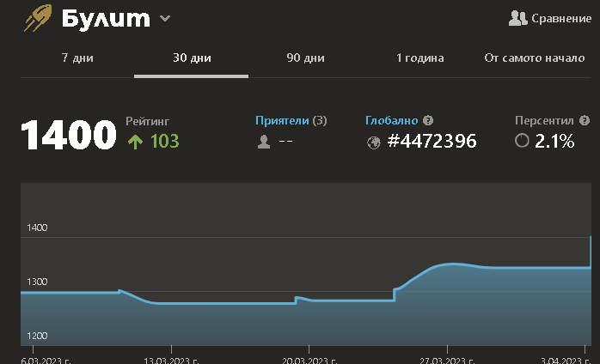The image size is (600, 364).
Task: Click the friend silhouette icon
Action: 264,142
